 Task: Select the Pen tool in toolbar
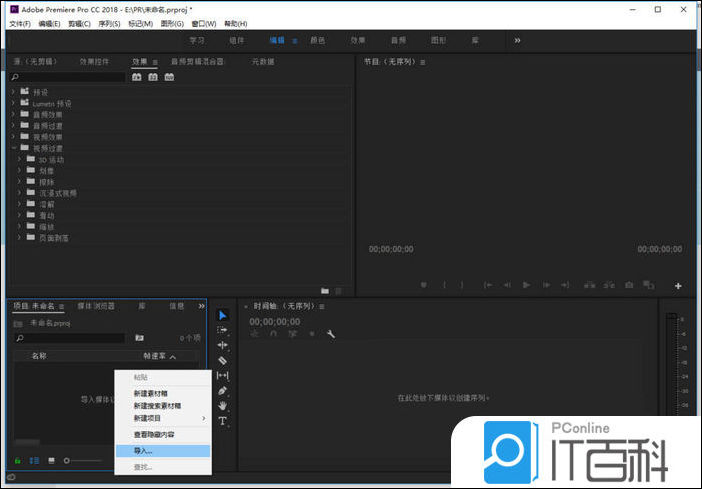[x=222, y=390]
